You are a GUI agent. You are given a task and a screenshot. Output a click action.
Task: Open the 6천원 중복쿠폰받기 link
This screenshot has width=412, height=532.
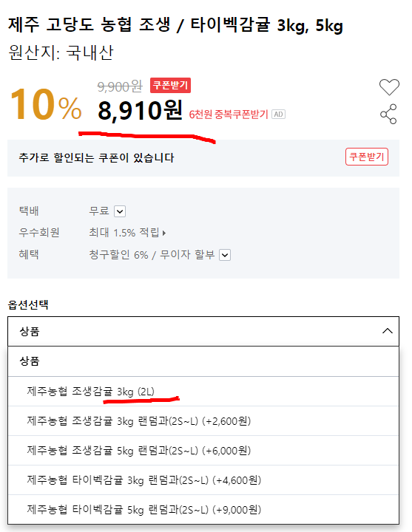tap(229, 115)
